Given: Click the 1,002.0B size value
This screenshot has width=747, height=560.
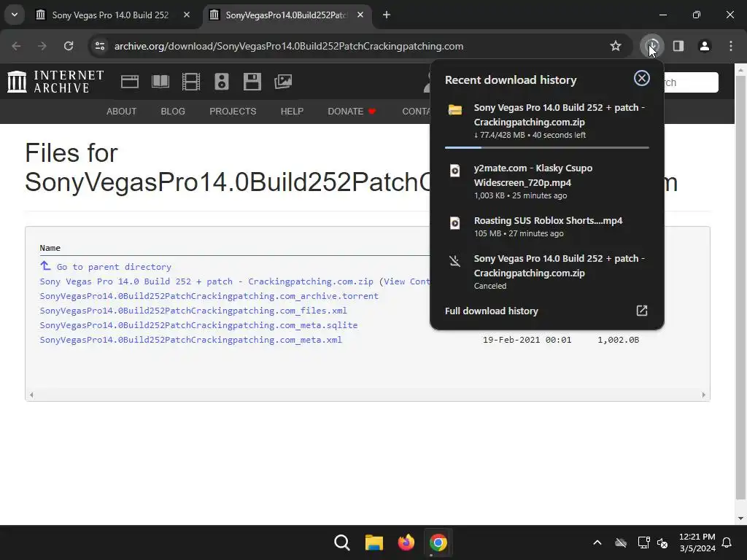Looking at the screenshot, I should point(619,340).
